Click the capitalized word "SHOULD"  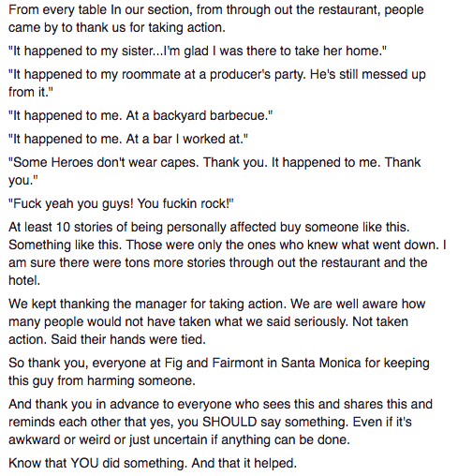tap(229, 422)
